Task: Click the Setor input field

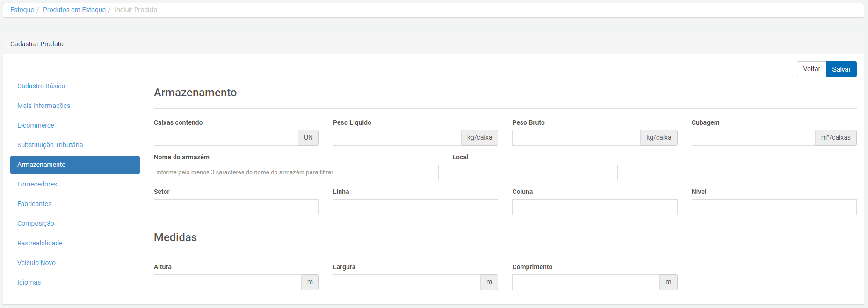Action: point(236,207)
